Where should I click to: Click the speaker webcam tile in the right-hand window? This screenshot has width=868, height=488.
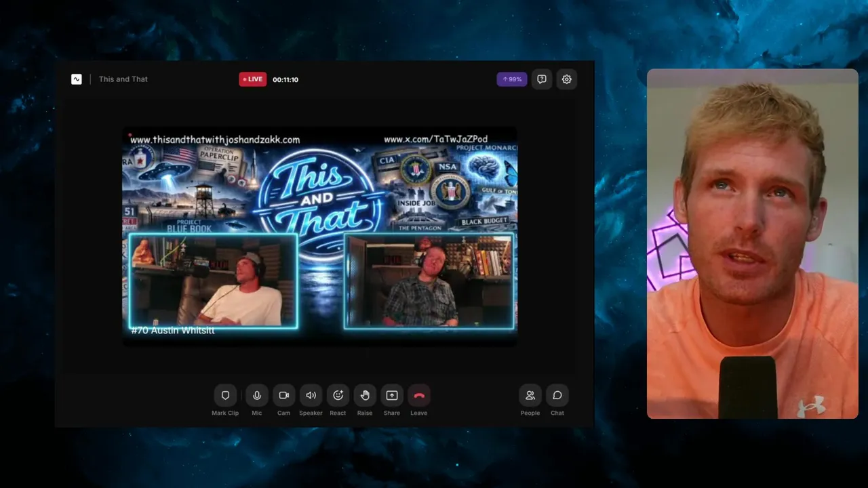coord(753,244)
